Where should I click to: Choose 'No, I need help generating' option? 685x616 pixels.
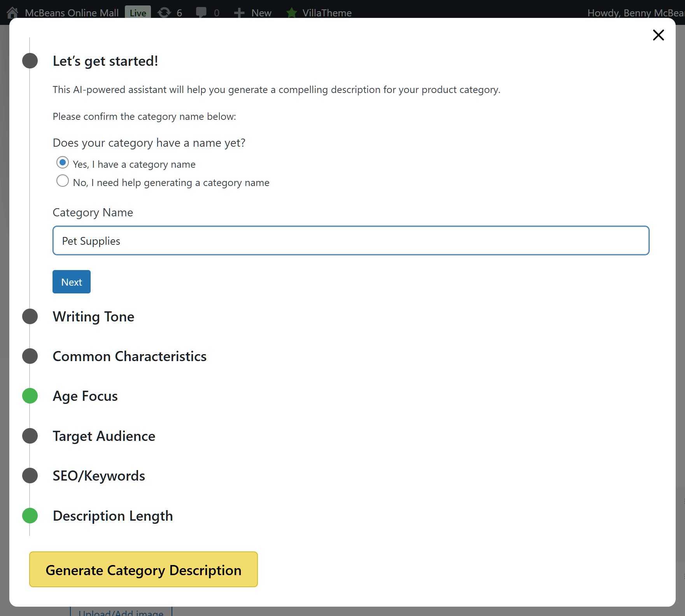tap(63, 181)
